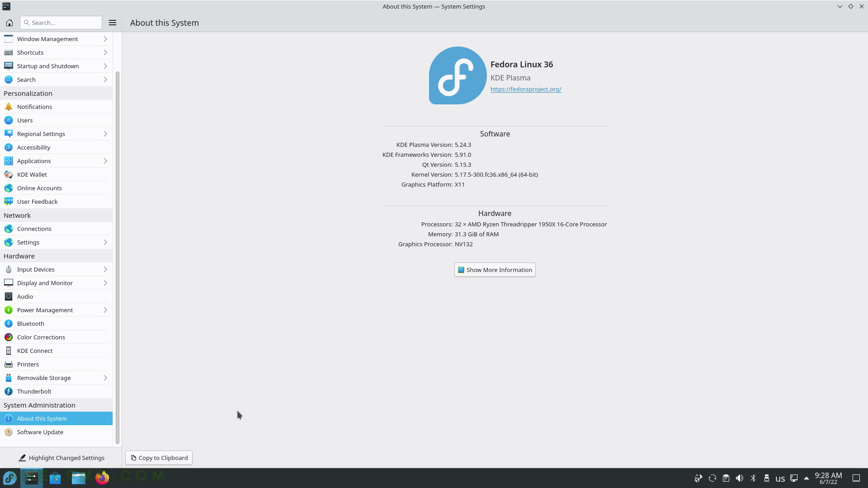This screenshot has height=488, width=868.
Task: Open the Fedora application launcher in taskbar
Action: (x=10, y=478)
